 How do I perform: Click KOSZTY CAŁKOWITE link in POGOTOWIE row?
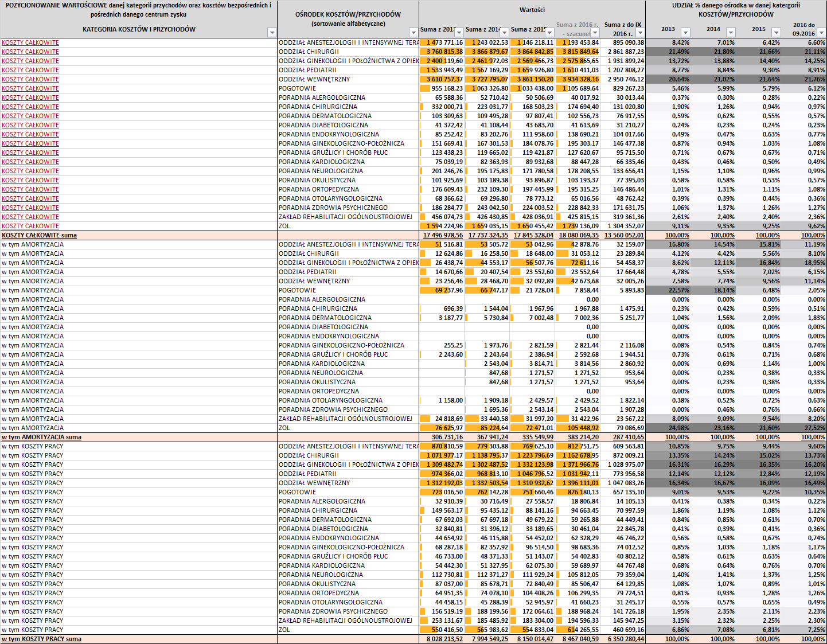30,88
